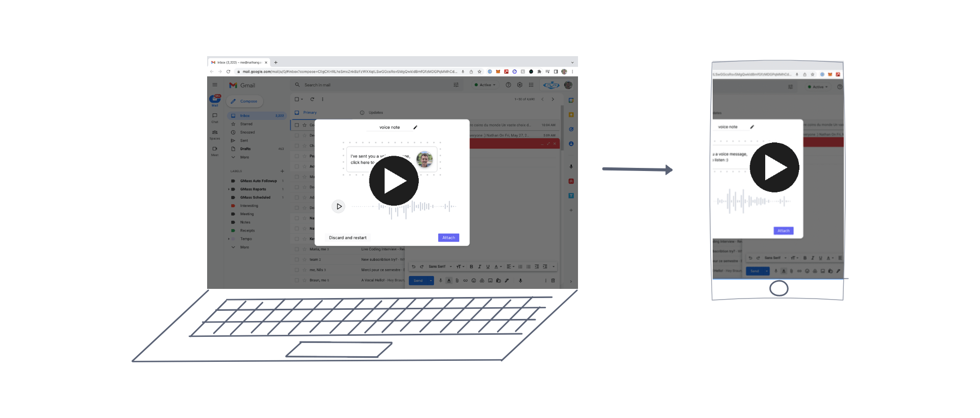This screenshot has width=980, height=418.
Task: Open the Google apps grid
Action: click(x=531, y=85)
